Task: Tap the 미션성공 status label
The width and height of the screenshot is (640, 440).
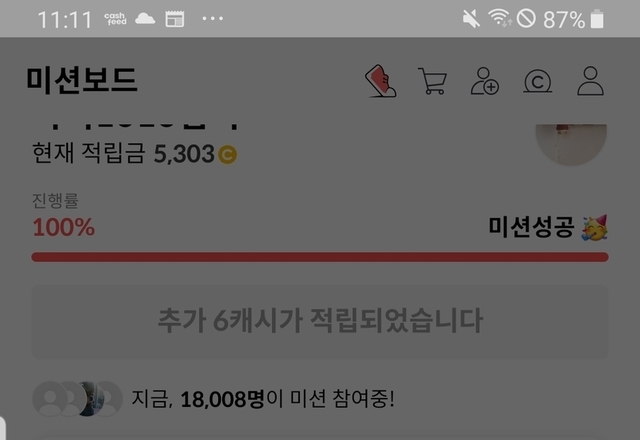Action: [531, 227]
